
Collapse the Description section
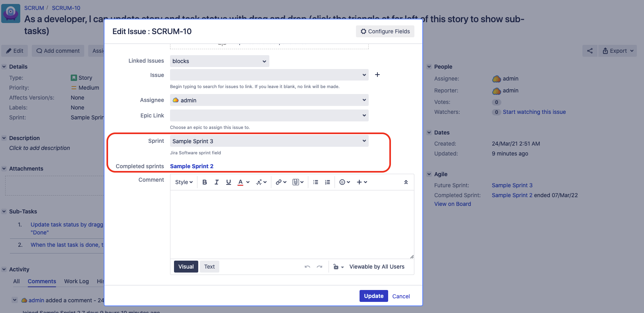point(4,138)
